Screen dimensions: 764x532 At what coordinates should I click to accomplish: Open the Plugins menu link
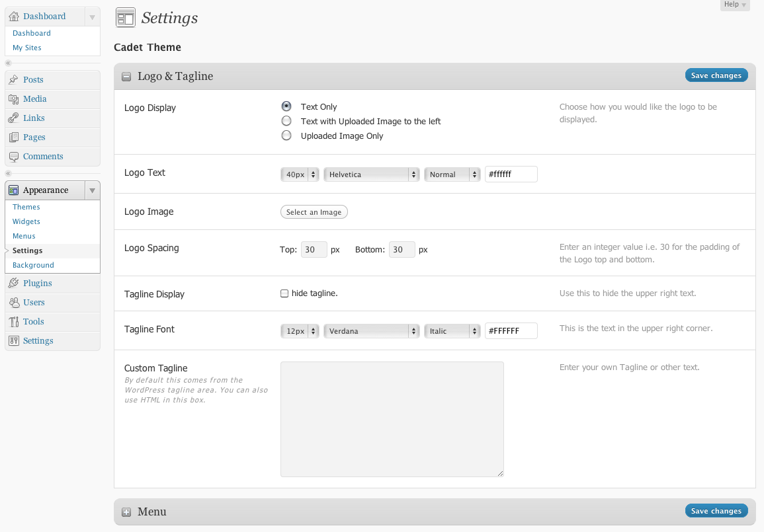(38, 283)
